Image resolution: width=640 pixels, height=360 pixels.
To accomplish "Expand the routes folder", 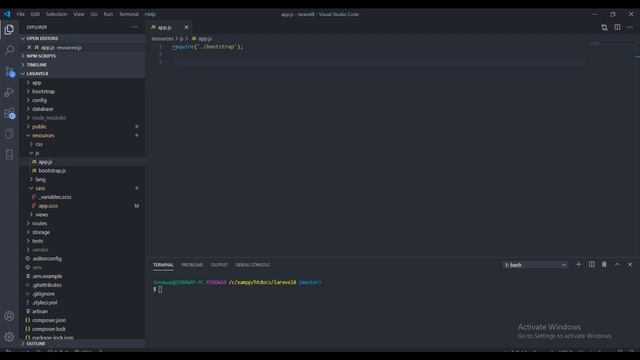I will point(82,223).
